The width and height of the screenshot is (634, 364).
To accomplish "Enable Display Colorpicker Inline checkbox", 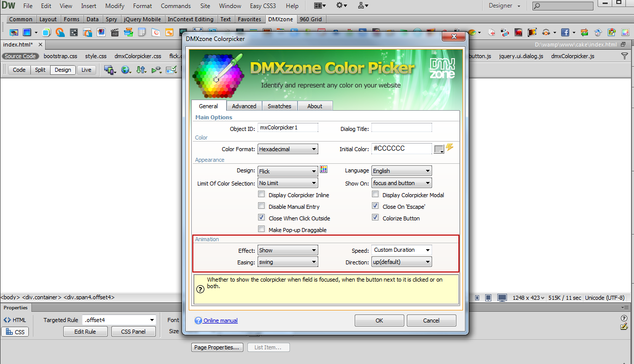I will point(262,194).
